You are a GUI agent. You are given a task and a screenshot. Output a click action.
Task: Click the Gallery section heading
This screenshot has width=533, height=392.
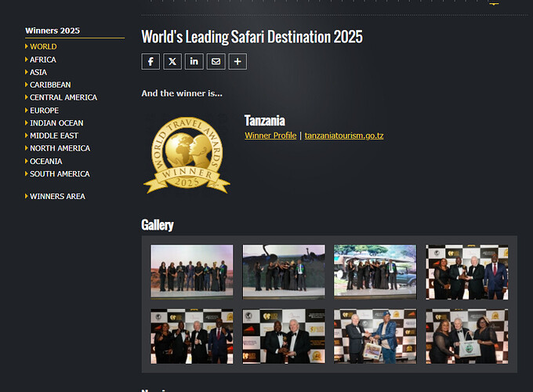(x=158, y=225)
